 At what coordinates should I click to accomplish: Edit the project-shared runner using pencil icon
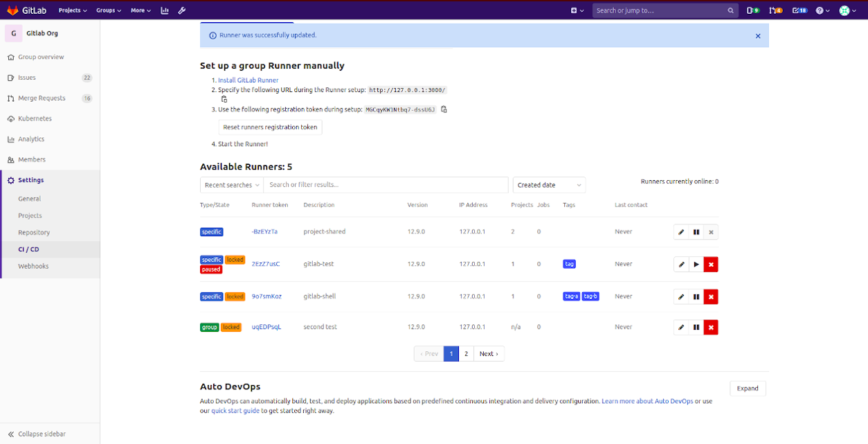click(x=681, y=231)
